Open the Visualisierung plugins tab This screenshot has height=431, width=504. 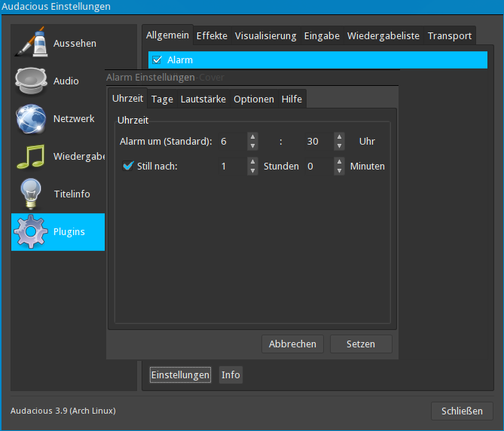[265, 35]
